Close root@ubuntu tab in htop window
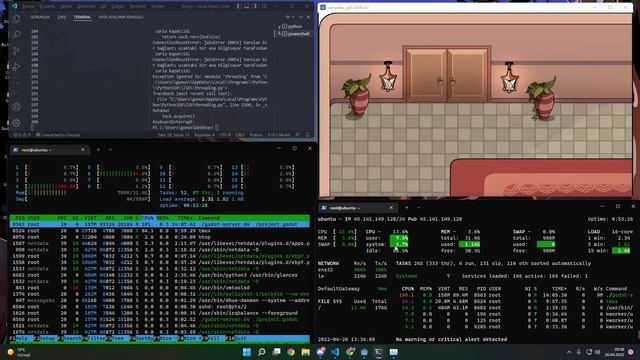640x360 pixels. coord(83,150)
